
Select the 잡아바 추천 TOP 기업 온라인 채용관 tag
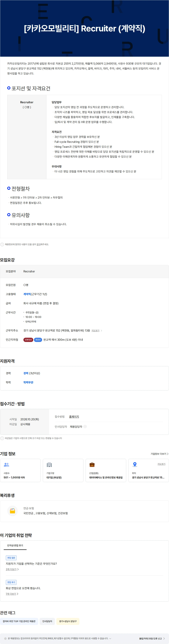coord(19,621)
